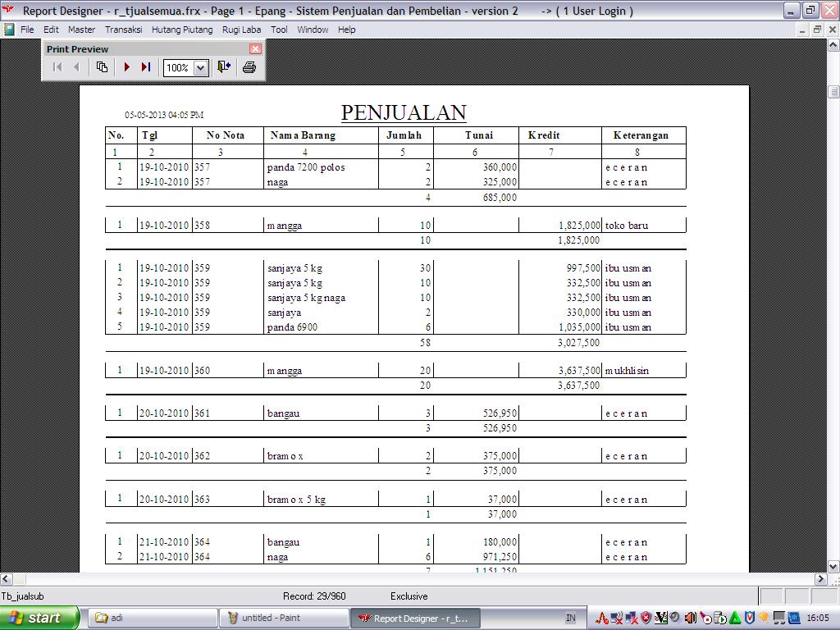Go to the first page of preview
Viewport: 840px width, 630px height.
click(57, 67)
